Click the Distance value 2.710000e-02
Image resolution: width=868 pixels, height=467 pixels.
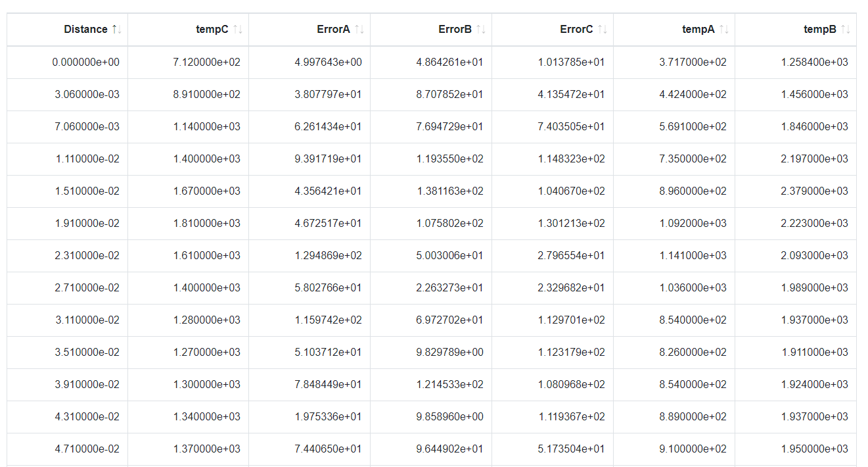click(87, 288)
